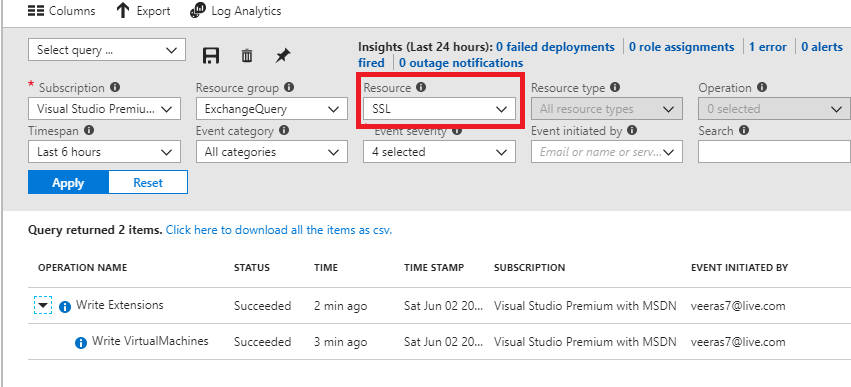Click the save query floppy icon
Screen dimensions: 851x387
(211, 55)
